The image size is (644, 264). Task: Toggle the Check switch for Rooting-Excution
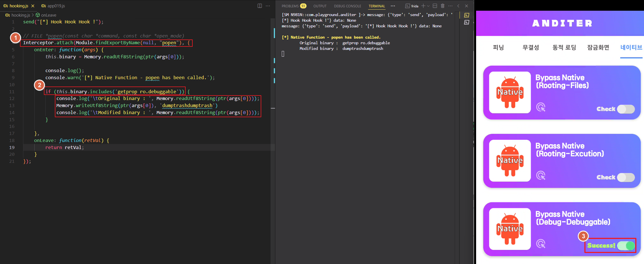point(626,177)
